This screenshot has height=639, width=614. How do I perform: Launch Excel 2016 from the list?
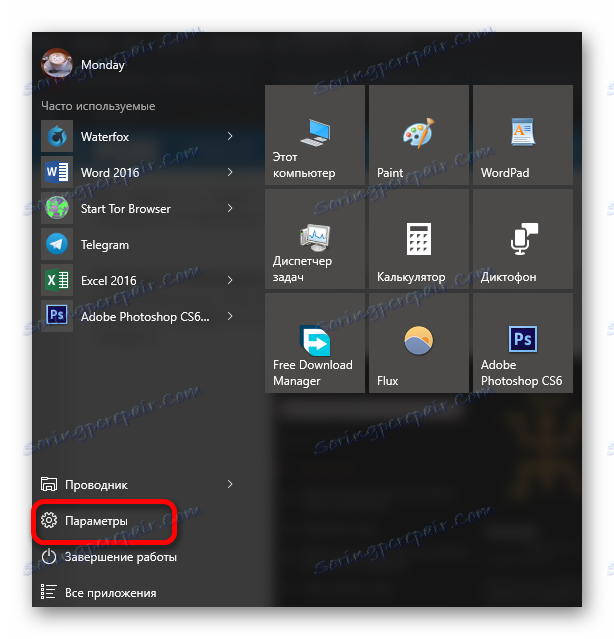(139, 280)
